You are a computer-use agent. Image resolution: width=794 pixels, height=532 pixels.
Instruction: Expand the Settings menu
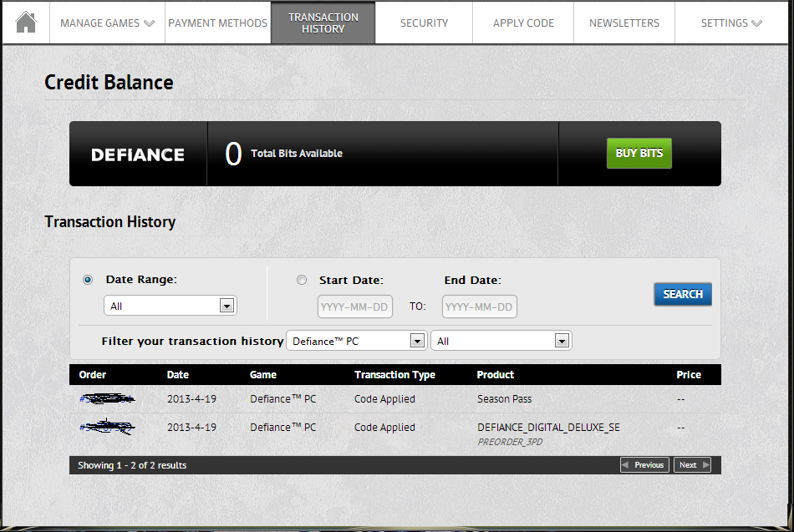click(731, 23)
